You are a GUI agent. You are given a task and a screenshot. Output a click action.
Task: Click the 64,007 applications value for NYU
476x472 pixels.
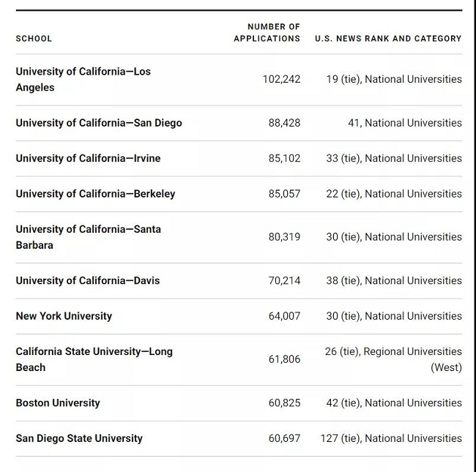point(284,316)
